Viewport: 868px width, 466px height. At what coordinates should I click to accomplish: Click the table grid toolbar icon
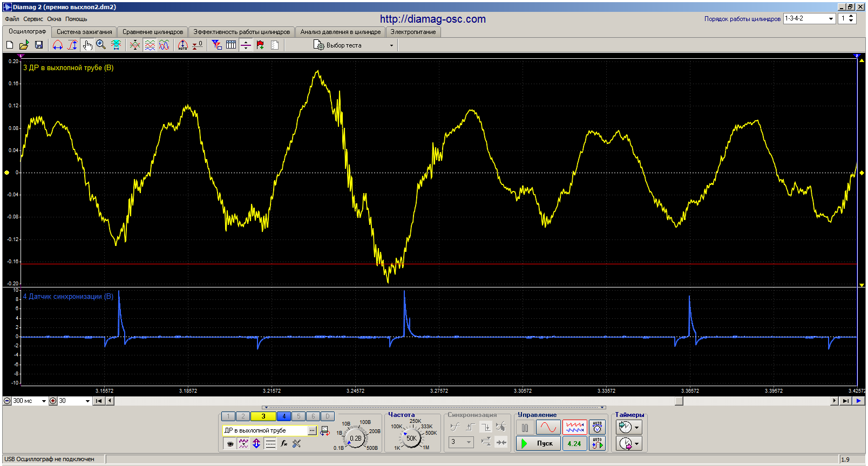pos(231,45)
